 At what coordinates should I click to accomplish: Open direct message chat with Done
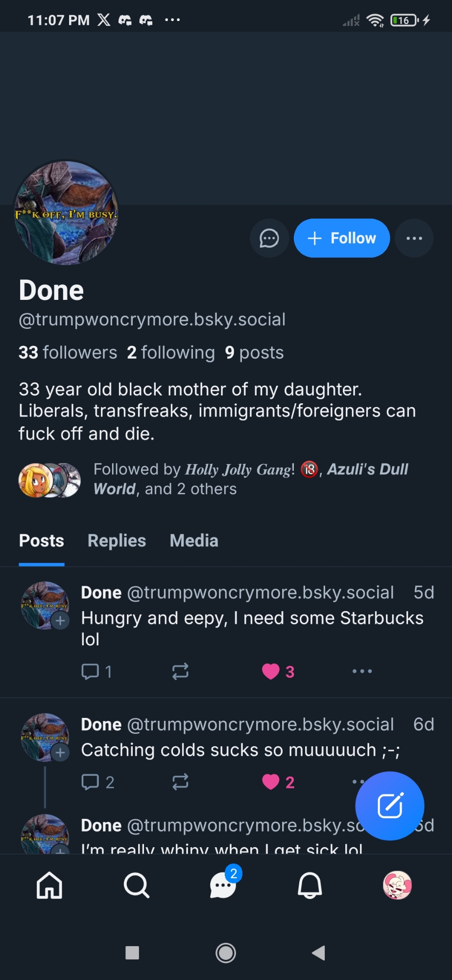click(x=269, y=239)
